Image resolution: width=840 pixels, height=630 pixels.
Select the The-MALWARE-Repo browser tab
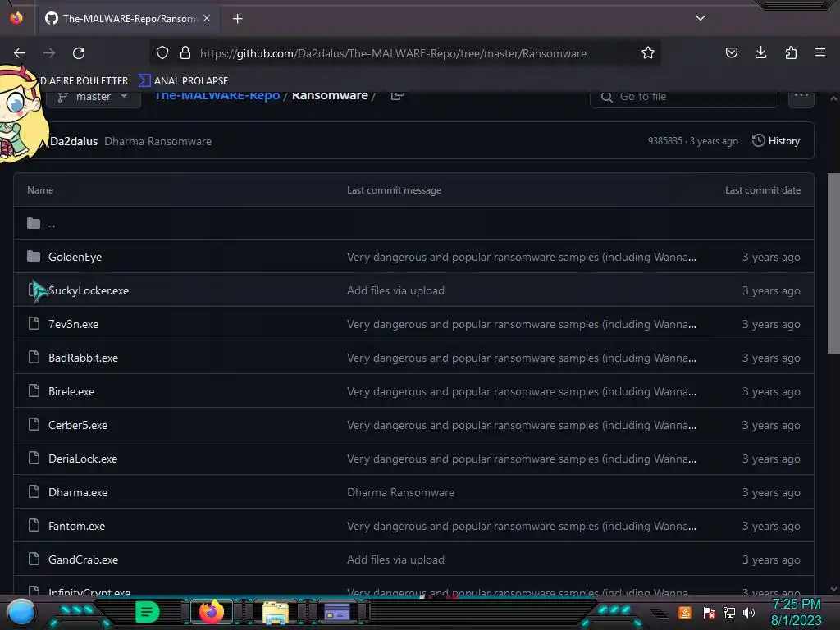[129, 18]
